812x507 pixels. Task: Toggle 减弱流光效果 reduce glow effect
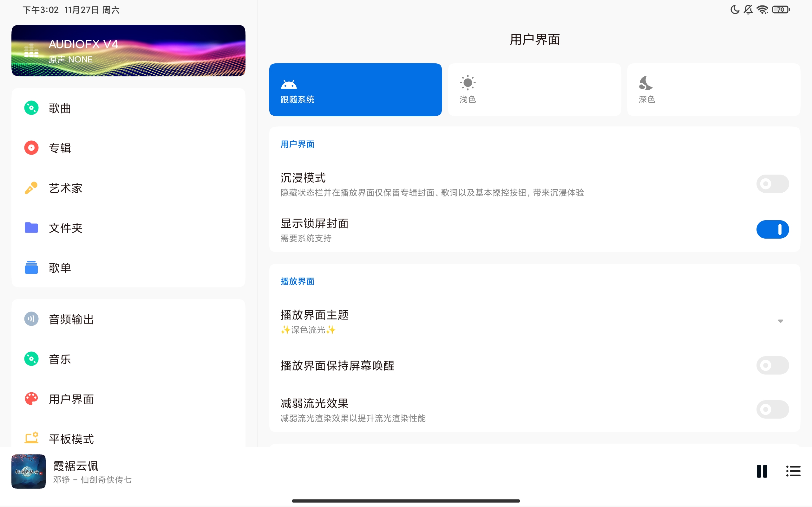[772, 409]
